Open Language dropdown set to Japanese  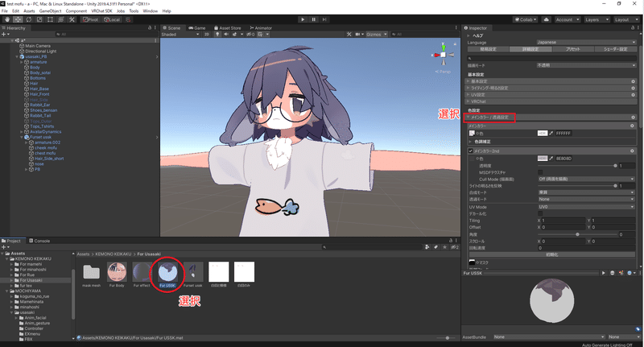pyautogui.click(x=586, y=43)
